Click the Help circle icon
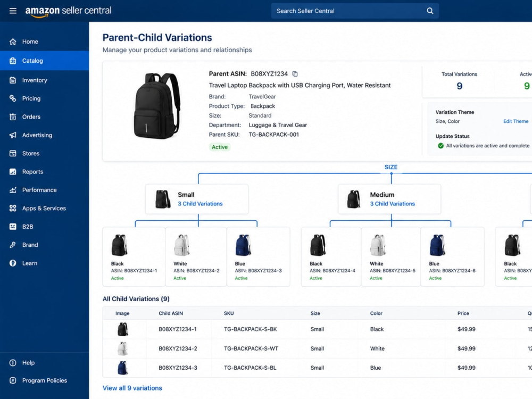This screenshot has height=399, width=532. (x=13, y=363)
